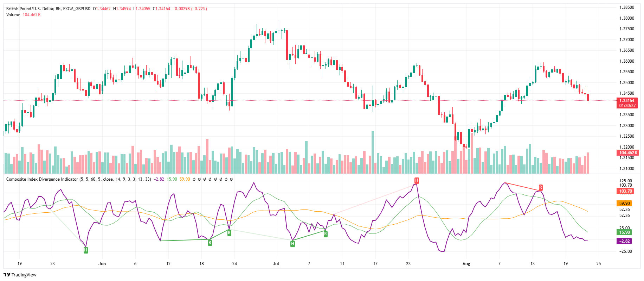The image size is (644, 281).
Task: Click the red 1.34164 current price label
Action: pos(627,101)
